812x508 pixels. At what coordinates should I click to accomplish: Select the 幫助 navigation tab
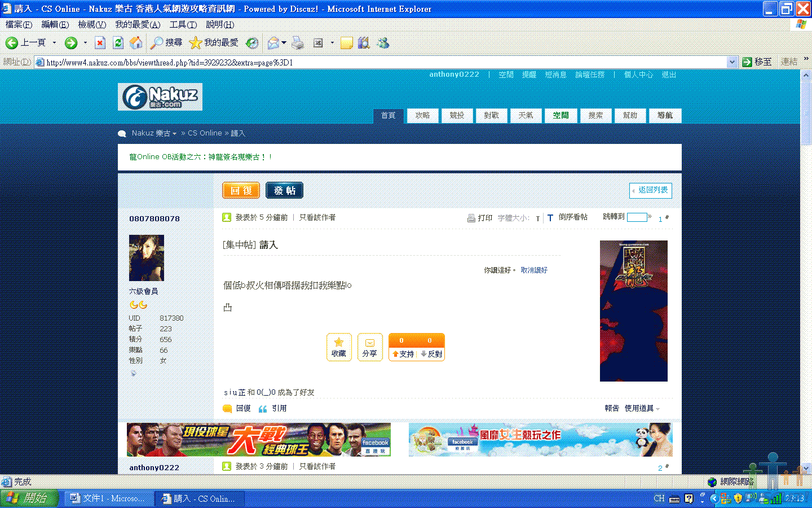click(630, 116)
